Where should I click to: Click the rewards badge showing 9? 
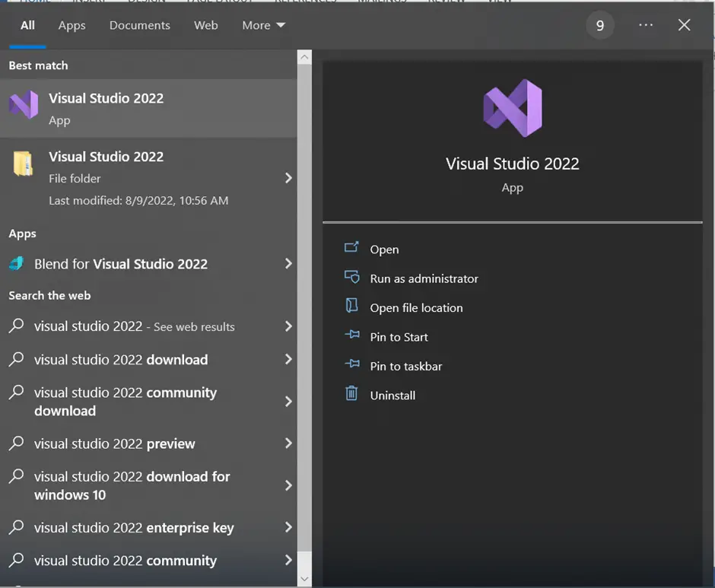tap(600, 25)
